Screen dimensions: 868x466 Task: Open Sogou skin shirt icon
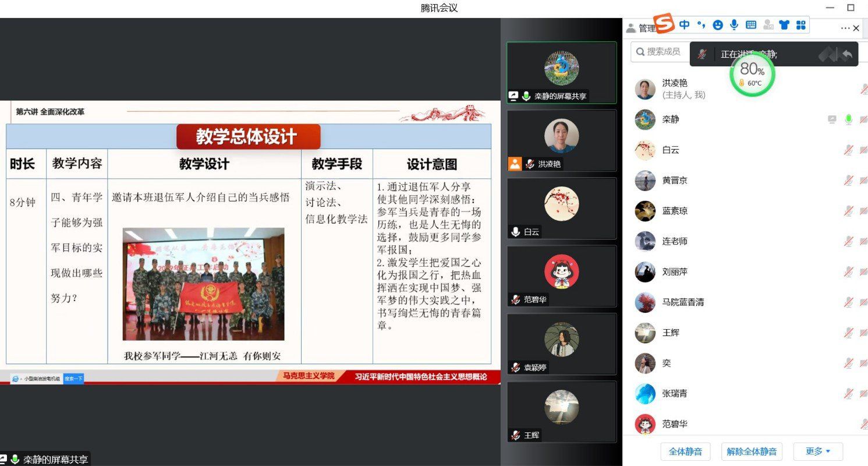coord(784,24)
